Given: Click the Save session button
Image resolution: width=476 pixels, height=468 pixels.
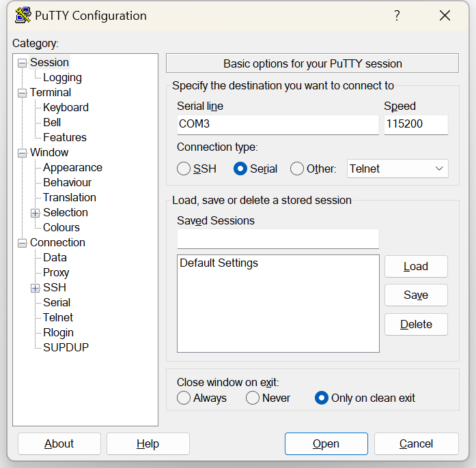Looking at the screenshot, I should pyautogui.click(x=416, y=295).
